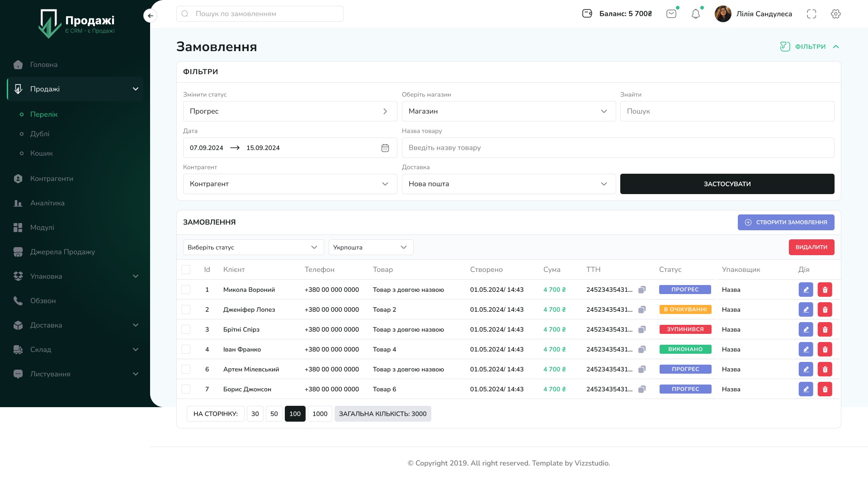Delete the order of Борис Джонсон
The image size is (868, 480).
pyautogui.click(x=825, y=389)
